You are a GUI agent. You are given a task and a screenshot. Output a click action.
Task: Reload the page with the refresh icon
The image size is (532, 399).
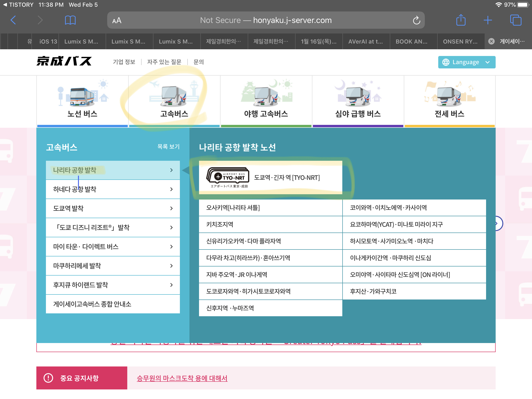pyautogui.click(x=416, y=20)
